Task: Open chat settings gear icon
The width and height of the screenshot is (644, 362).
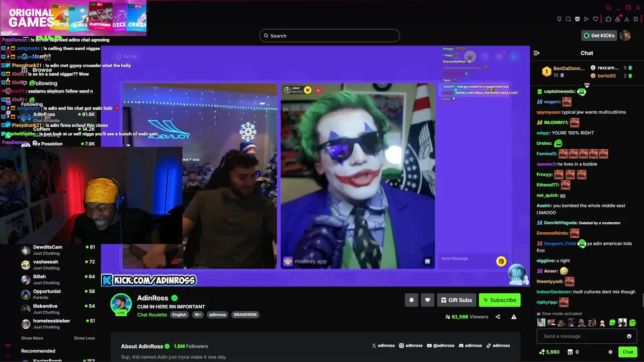Action: [610, 352]
